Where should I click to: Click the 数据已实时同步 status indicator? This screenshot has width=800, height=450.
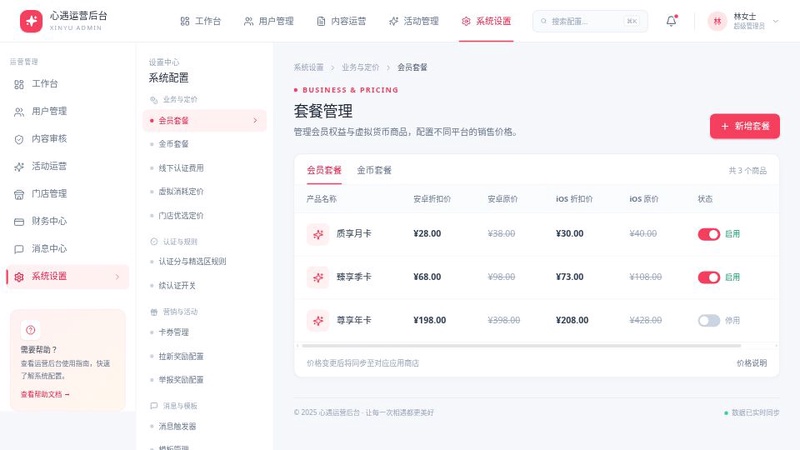(x=752, y=412)
